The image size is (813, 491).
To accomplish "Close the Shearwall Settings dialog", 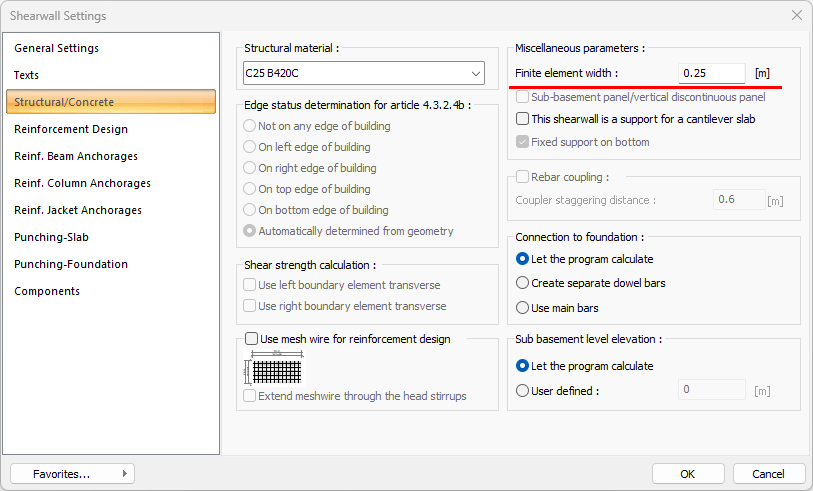I will pos(796,15).
